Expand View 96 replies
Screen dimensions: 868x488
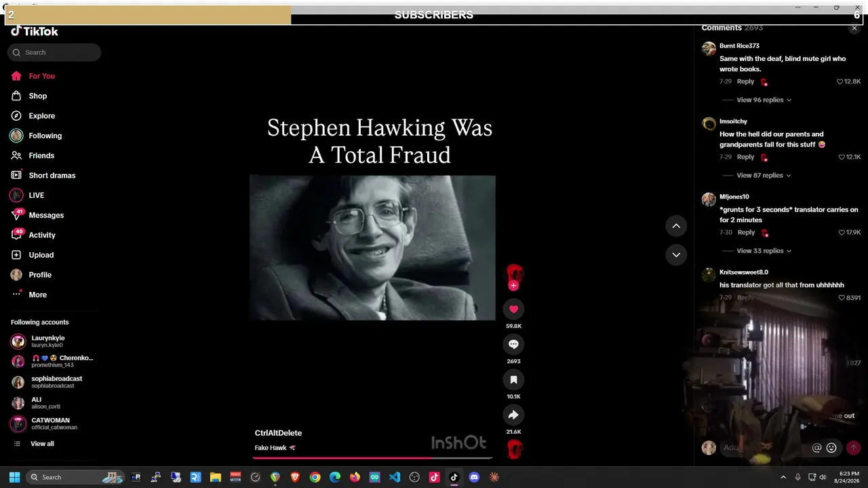764,100
